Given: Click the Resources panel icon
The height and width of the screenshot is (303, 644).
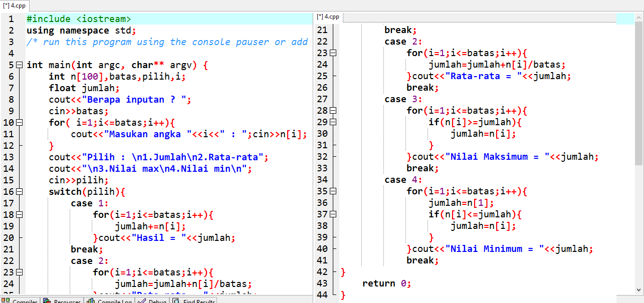Looking at the screenshot, I should 47,300.
